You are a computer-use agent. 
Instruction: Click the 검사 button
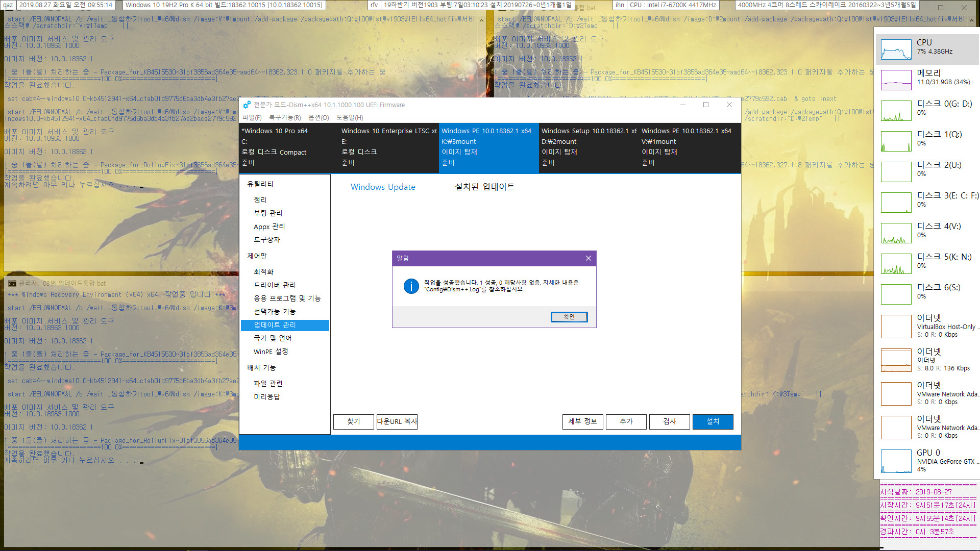pyautogui.click(x=669, y=421)
